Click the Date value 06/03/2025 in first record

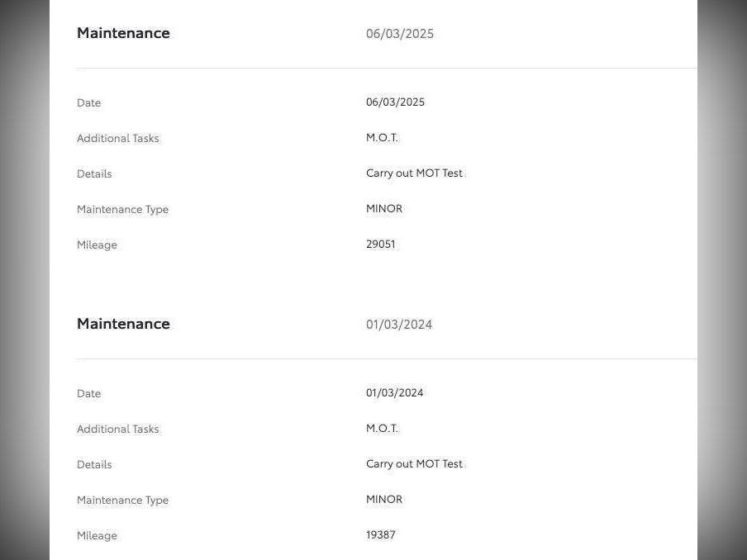395,102
